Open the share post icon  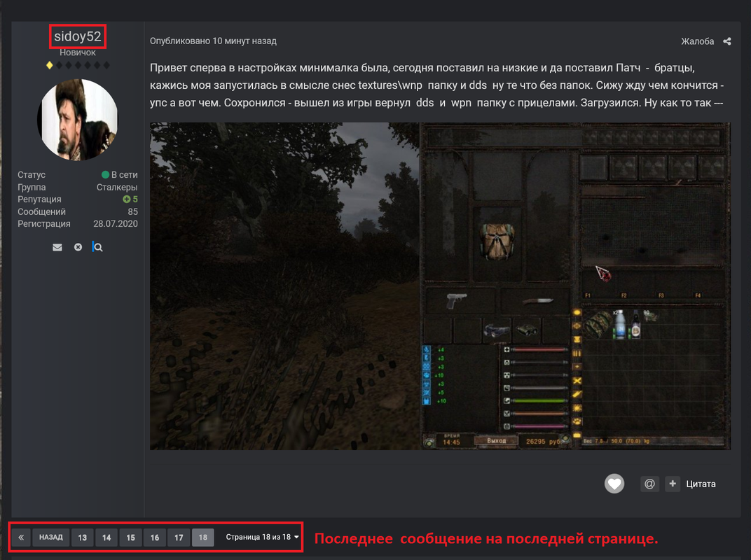[727, 41]
